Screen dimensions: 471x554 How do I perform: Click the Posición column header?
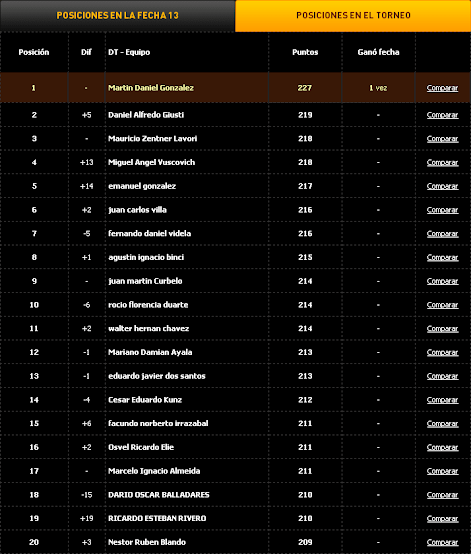(34, 52)
